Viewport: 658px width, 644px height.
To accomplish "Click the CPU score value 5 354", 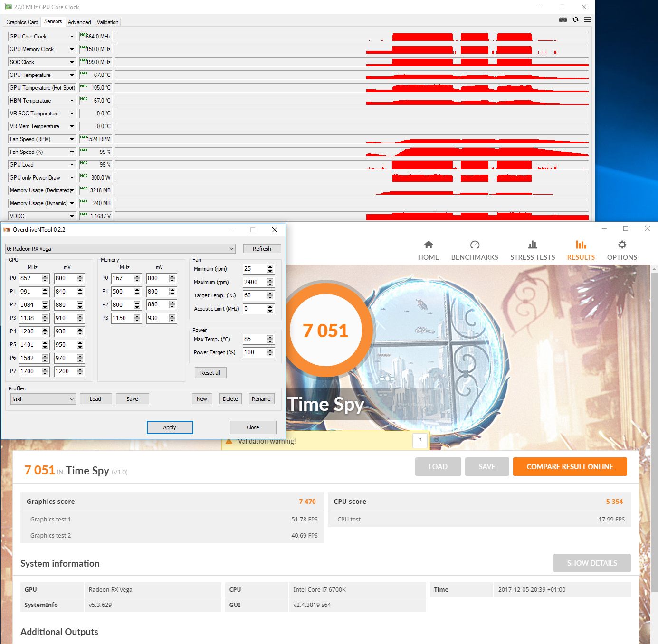I will (614, 502).
